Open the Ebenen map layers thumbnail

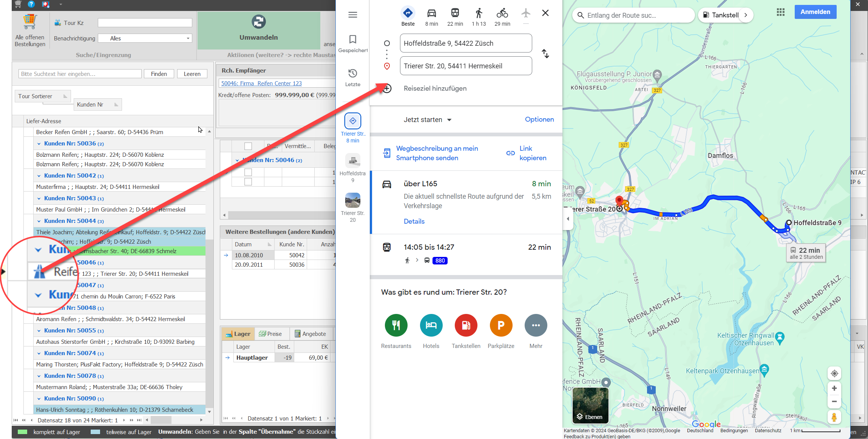point(590,405)
